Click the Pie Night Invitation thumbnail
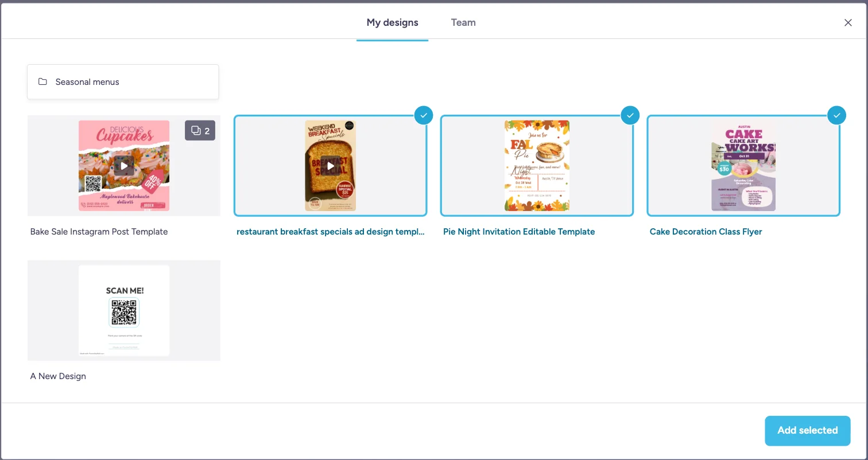Viewport: 868px width, 460px height. 537,166
